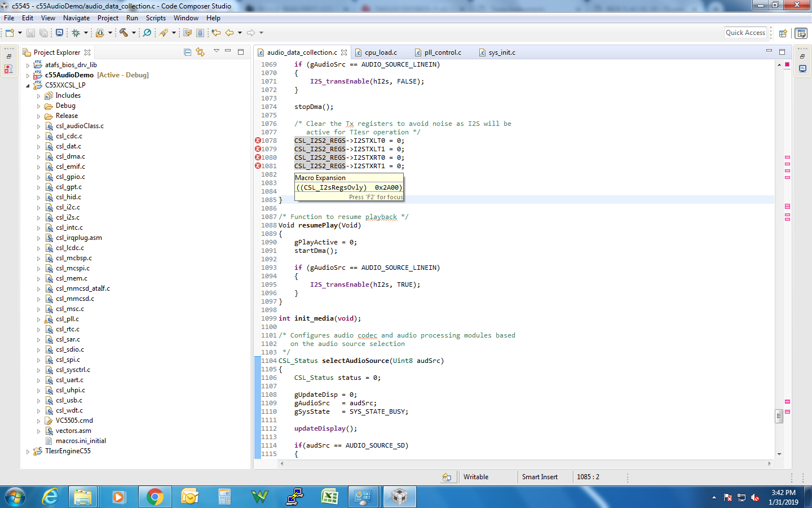
Task: Open the Windows Start menu
Action: 15,497
